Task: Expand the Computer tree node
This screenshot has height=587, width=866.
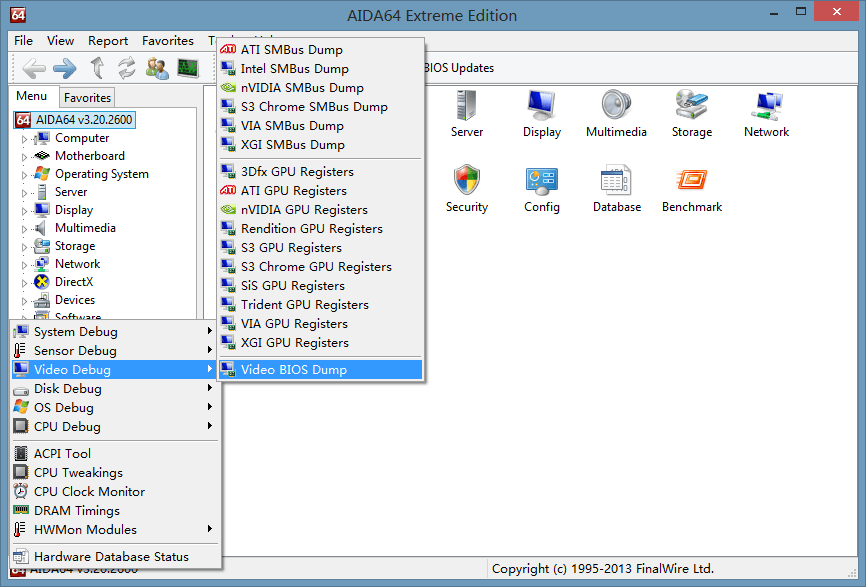Action: click(x=24, y=139)
